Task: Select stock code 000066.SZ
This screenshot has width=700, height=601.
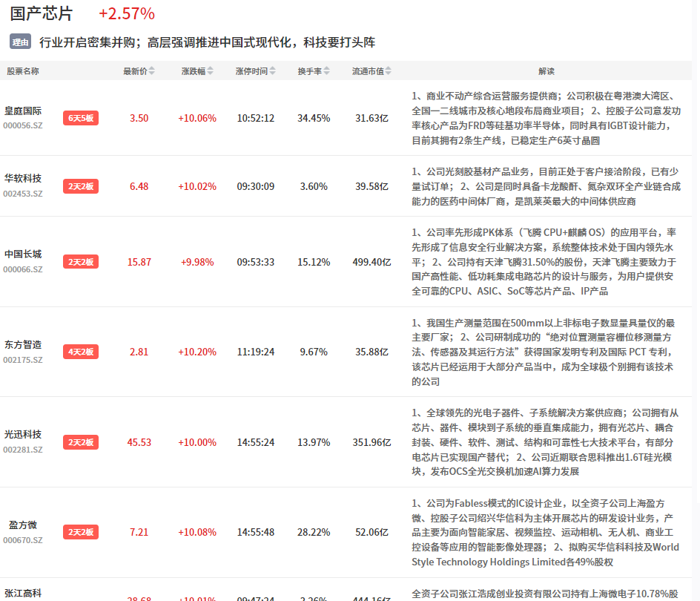Action: click(23, 269)
